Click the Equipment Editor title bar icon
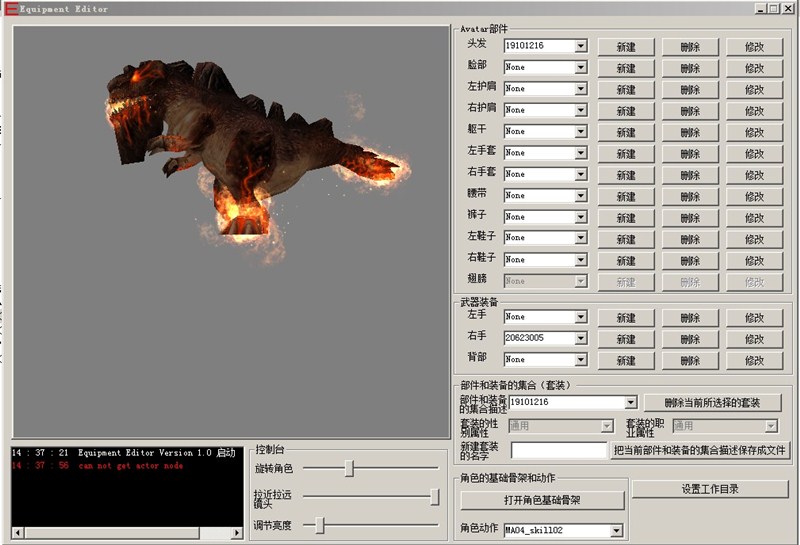Viewport: 800px width, 545px height. point(11,9)
